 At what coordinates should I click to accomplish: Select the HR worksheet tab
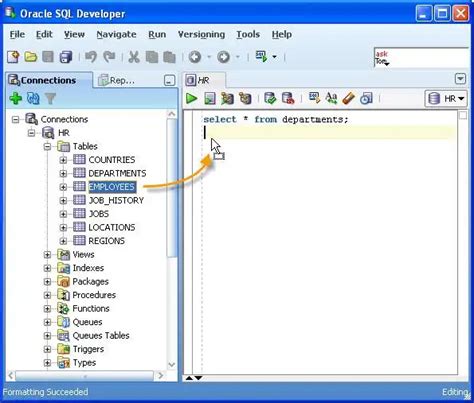coord(204,80)
